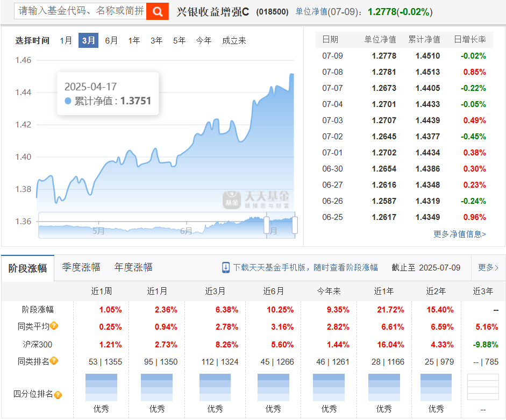The width and height of the screenshot is (506, 420).
Task: Expand the 更多 link with chevron
Action: coord(488,268)
